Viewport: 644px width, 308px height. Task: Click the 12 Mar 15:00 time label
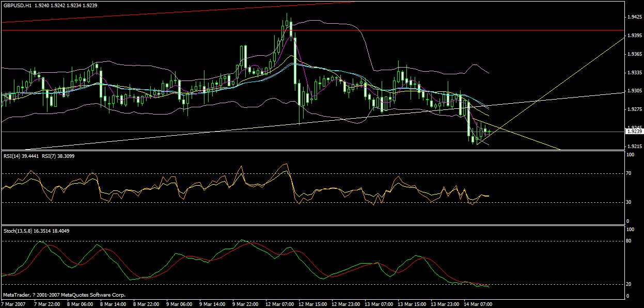(x=312, y=304)
